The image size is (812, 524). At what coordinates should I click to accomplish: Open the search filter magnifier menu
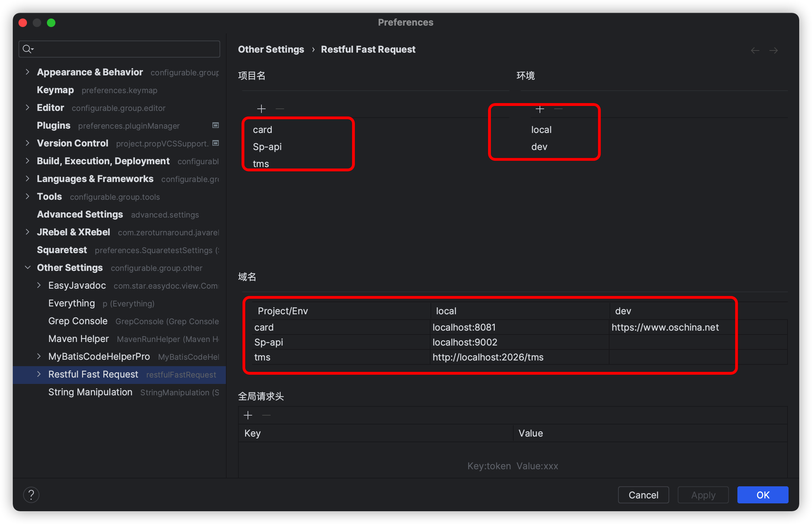(28, 49)
